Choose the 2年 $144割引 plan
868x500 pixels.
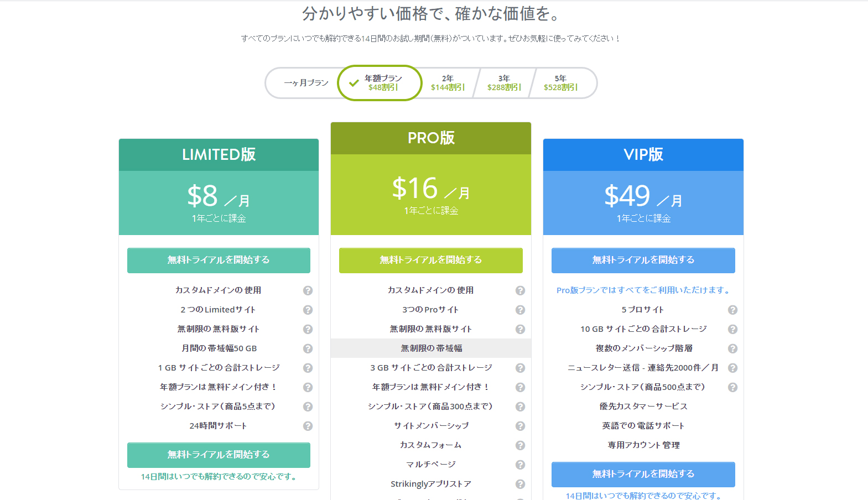[x=448, y=83]
